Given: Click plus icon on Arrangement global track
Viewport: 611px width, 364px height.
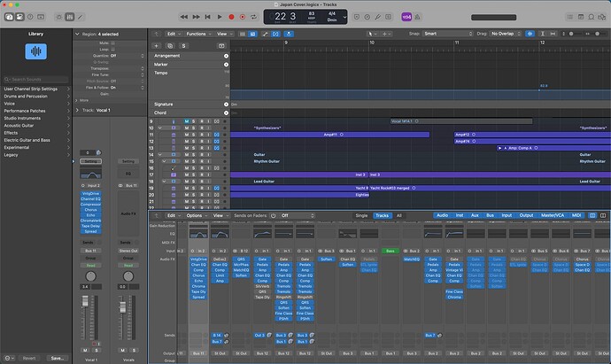Looking at the screenshot, I should tap(225, 55).
